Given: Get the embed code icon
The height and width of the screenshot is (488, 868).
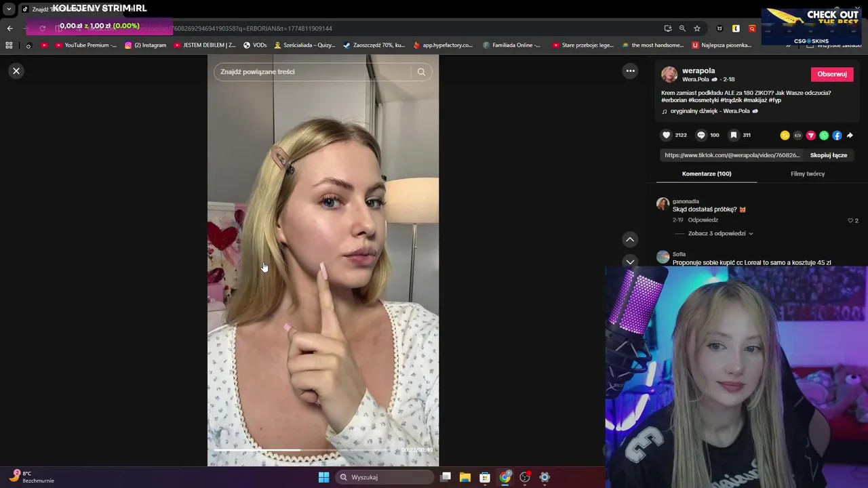Looking at the screenshot, I should [797, 136].
